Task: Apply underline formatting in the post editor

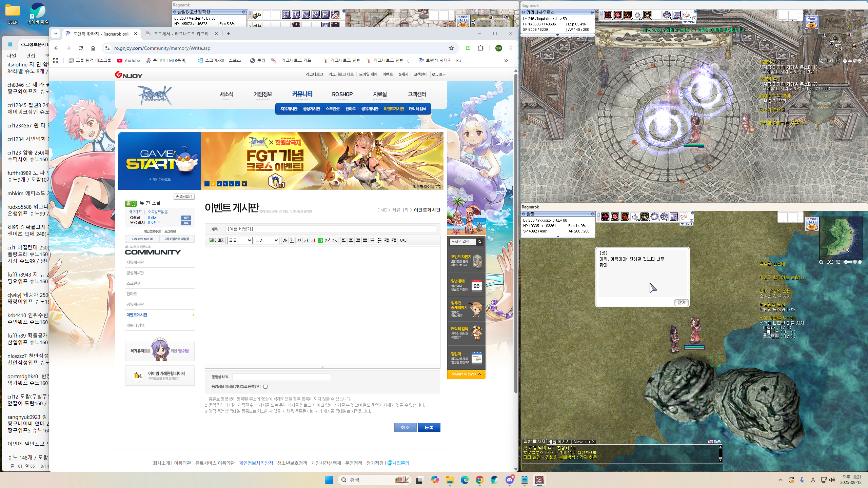Action: (x=292, y=240)
